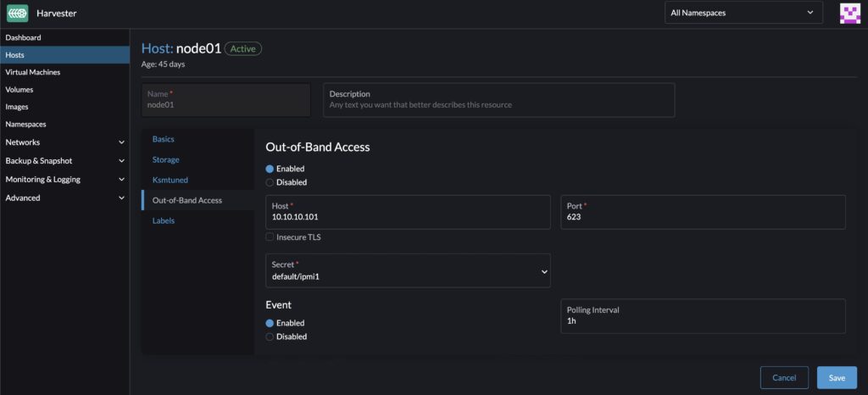Expand the Backup & Snapshot section
868x395 pixels.
(64, 161)
